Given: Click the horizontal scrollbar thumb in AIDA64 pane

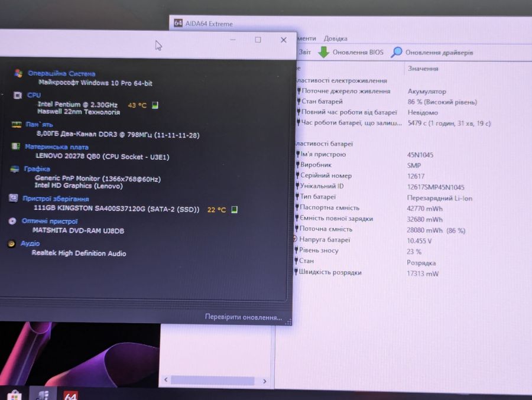Looking at the screenshot, I should pyautogui.click(x=213, y=381).
